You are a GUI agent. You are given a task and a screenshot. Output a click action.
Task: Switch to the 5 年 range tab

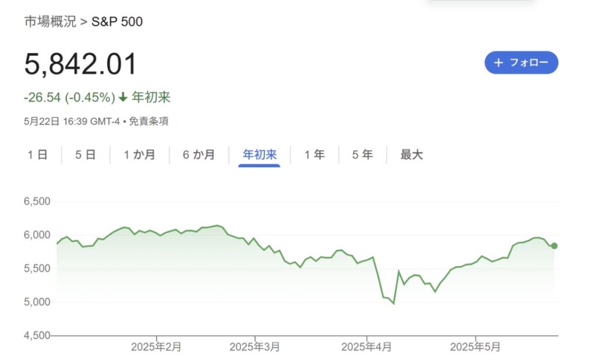coord(362,155)
